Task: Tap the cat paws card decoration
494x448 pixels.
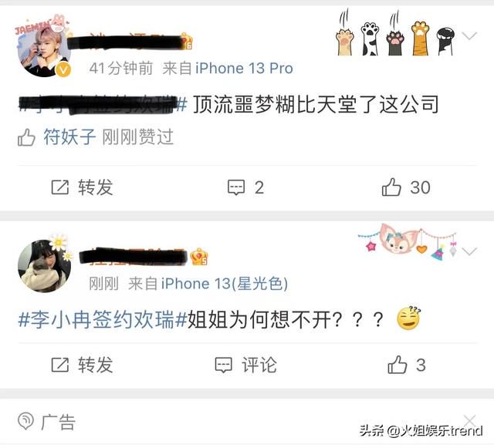Action: pos(395,33)
